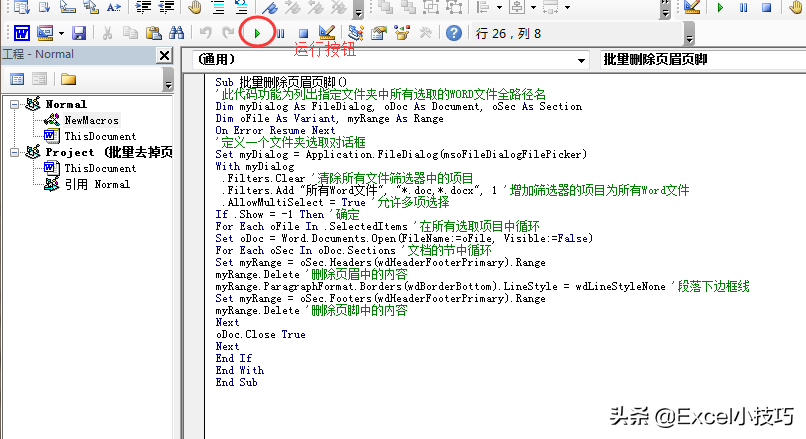Select the NewMacros module
Viewport: 806px width, 439px height.
91,120
